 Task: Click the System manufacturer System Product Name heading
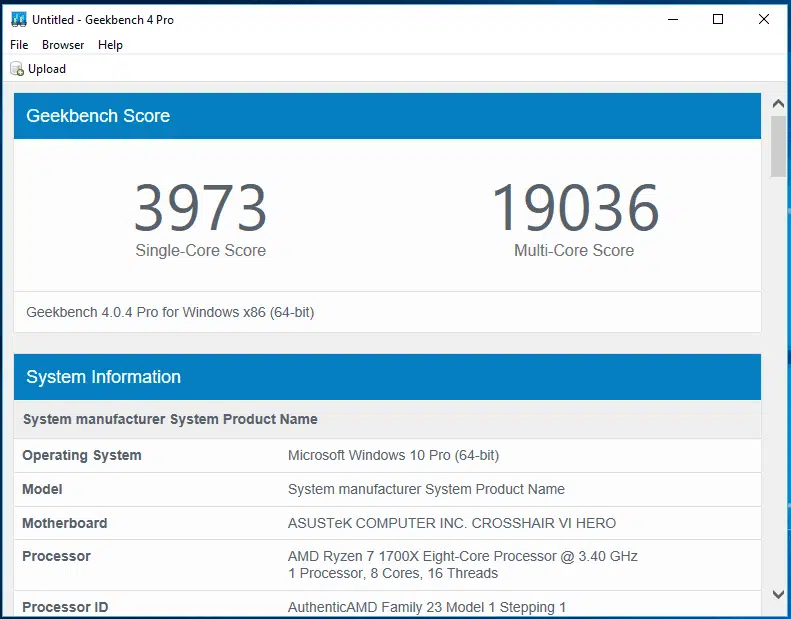[170, 419]
